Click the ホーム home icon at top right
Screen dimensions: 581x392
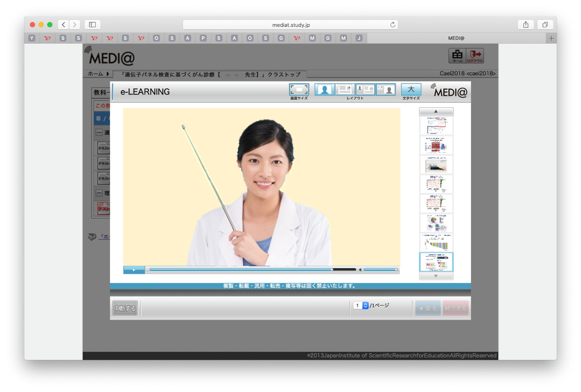pos(457,56)
